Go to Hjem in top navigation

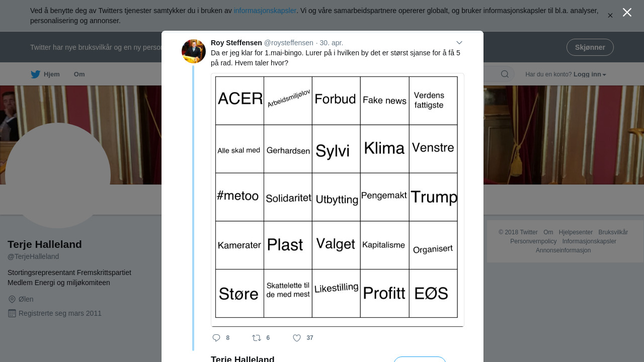tap(51, 74)
